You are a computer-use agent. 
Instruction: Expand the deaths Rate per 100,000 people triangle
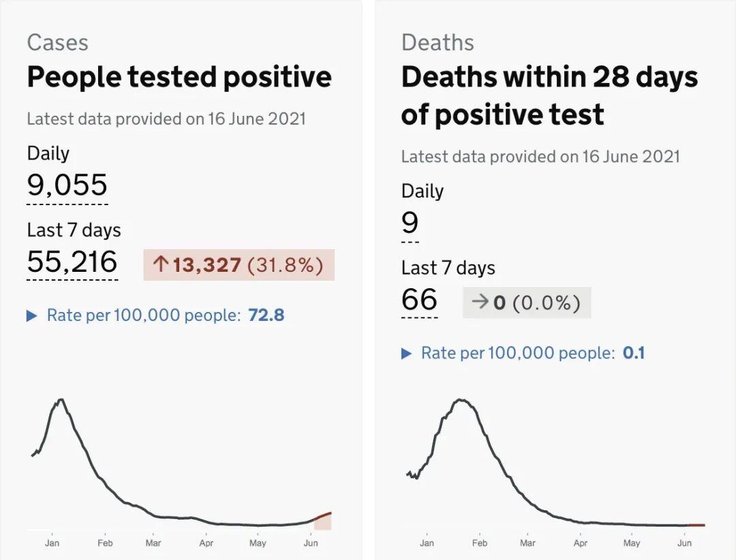[x=406, y=354]
